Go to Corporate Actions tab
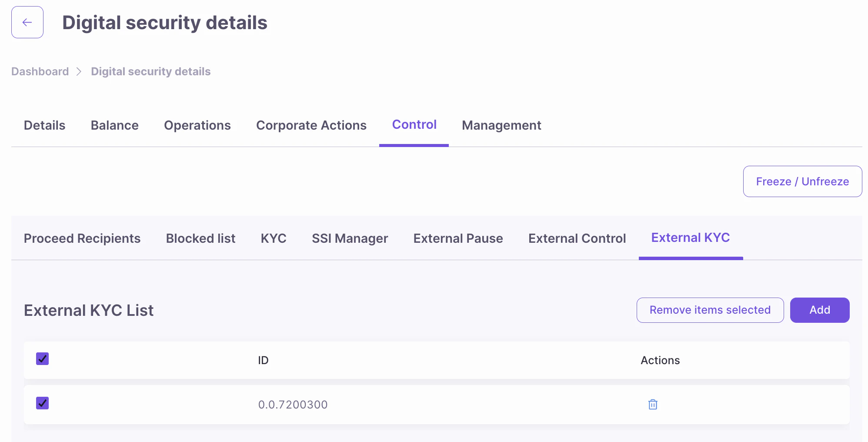The width and height of the screenshot is (868, 442). point(311,125)
